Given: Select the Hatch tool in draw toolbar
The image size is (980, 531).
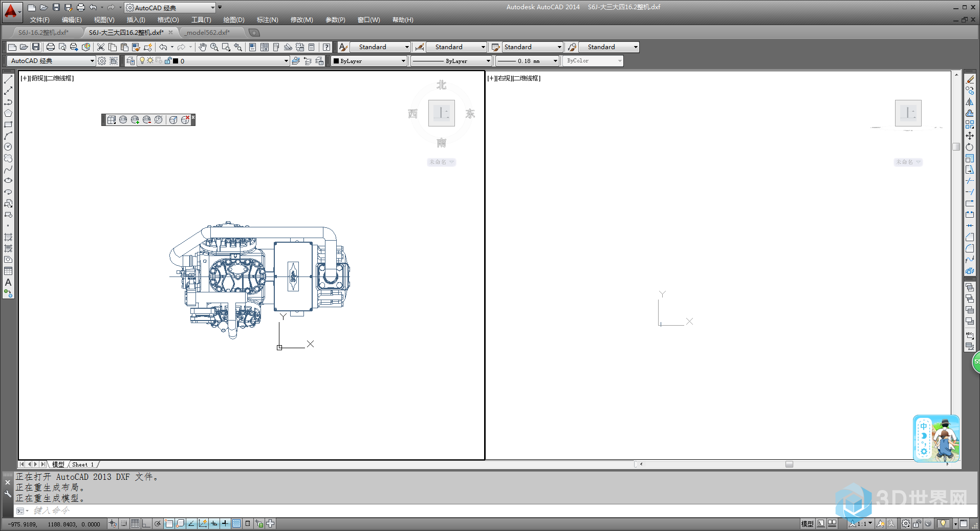Looking at the screenshot, I should click(8, 237).
